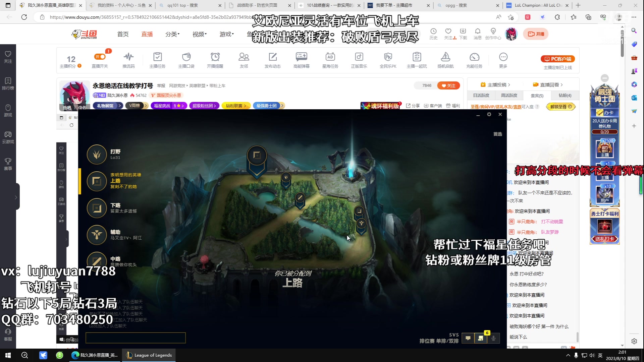Open the 更多 more tools icon
Viewport: 644px width, 362px height.
[503, 60]
